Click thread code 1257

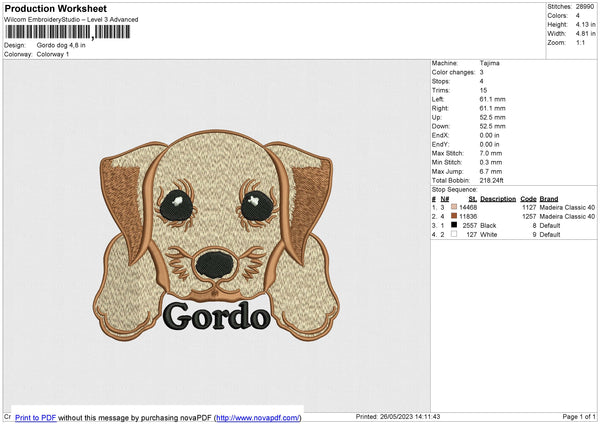pos(529,217)
